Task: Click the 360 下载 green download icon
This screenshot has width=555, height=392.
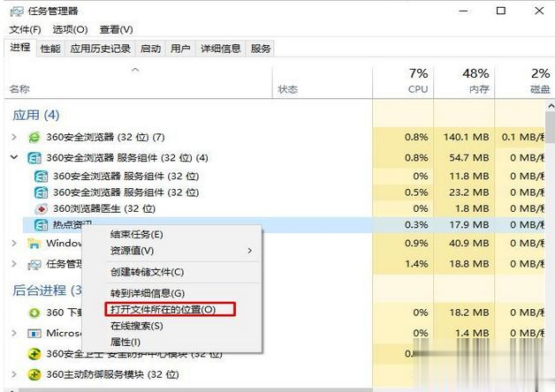Action: click(34, 313)
